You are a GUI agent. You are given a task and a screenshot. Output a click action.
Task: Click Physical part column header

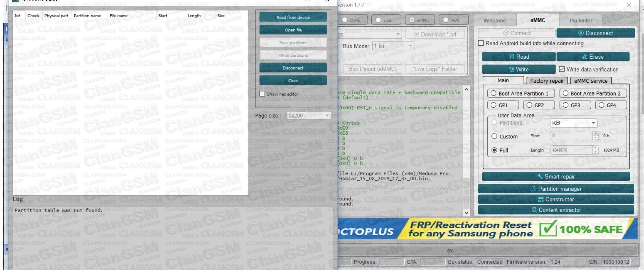(56, 16)
